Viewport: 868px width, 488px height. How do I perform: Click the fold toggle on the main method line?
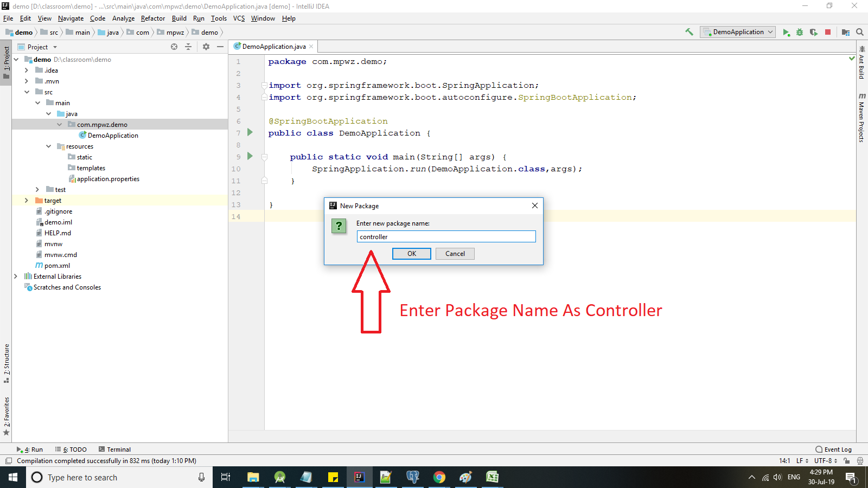pos(264,157)
